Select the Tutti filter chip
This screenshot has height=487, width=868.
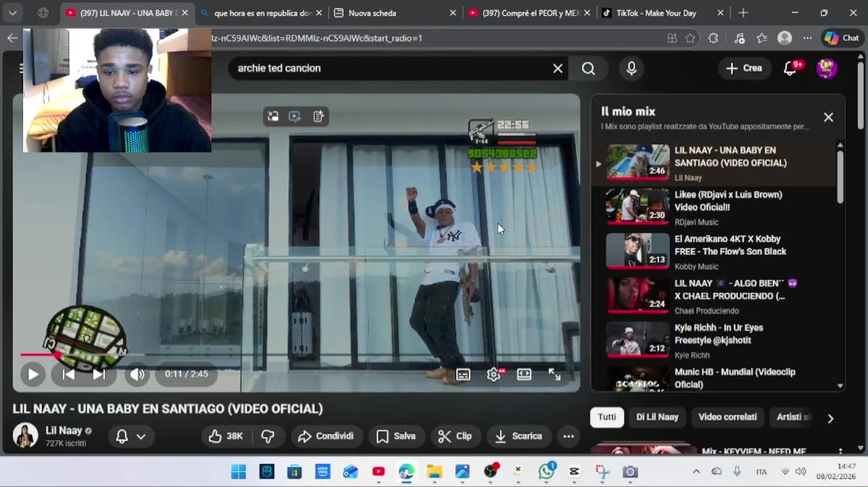click(x=606, y=417)
